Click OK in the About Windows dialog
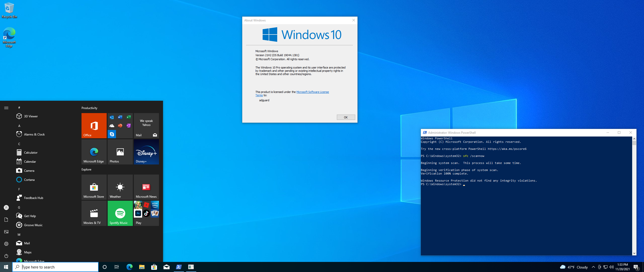This screenshot has height=272, width=644. click(x=346, y=117)
